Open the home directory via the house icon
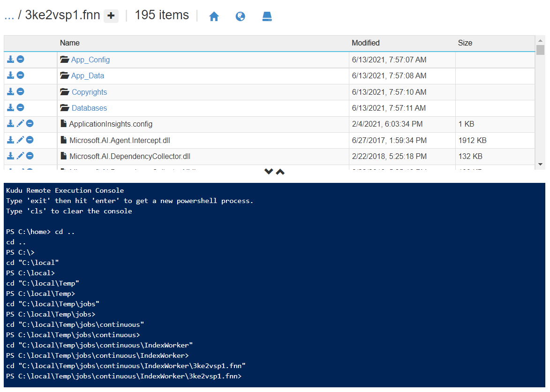Screen dimensions: 550x392 (214, 16)
